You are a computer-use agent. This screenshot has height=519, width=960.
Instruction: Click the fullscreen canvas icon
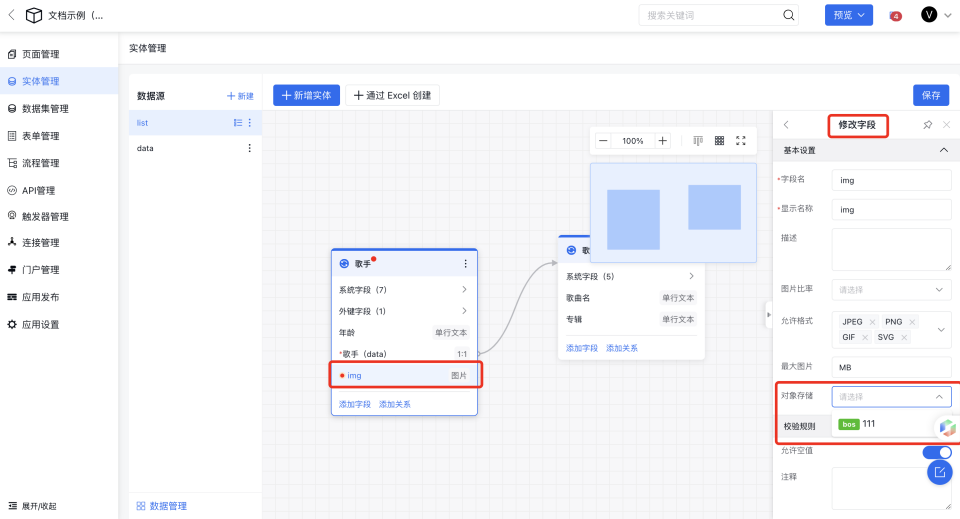[741, 141]
